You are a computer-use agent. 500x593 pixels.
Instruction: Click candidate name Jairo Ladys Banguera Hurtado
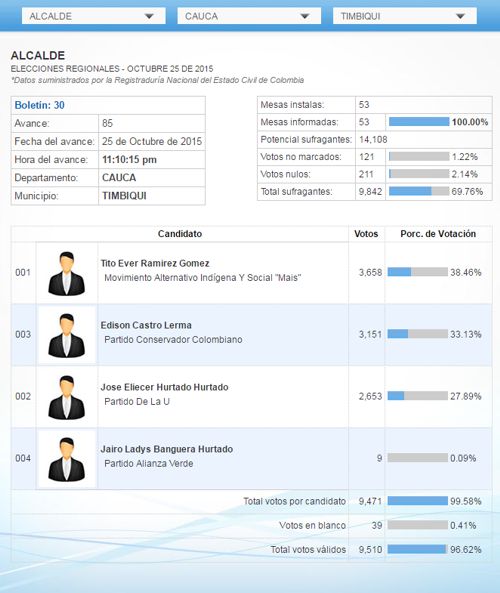click(x=167, y=449)
